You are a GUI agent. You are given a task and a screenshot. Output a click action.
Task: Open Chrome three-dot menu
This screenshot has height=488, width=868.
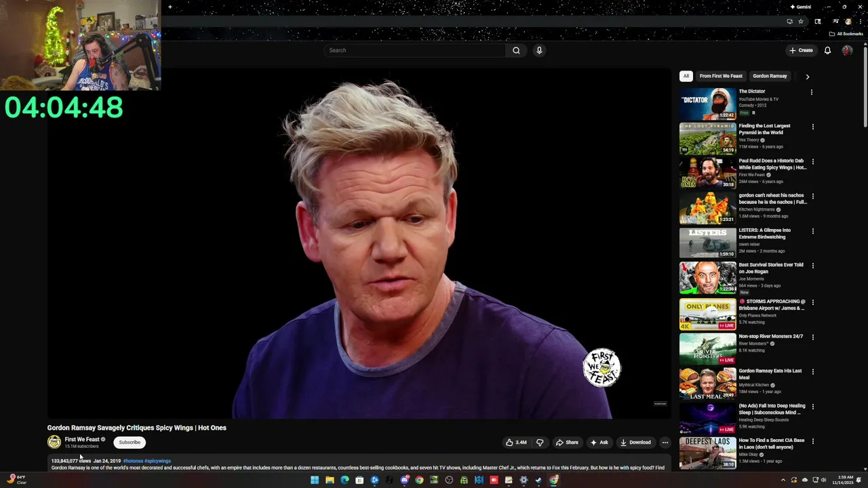(860, 21)
